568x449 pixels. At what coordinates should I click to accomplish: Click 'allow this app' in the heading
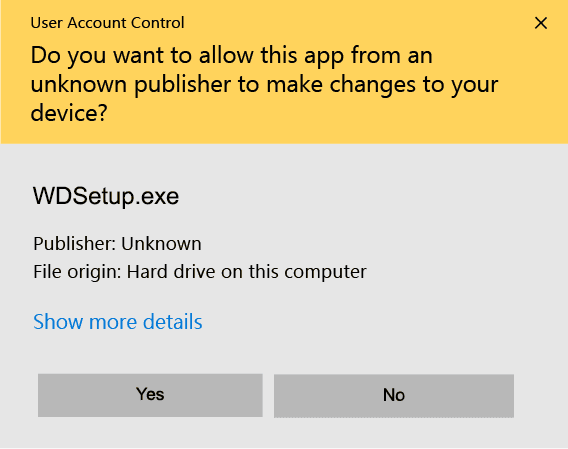tap(271, 56)
